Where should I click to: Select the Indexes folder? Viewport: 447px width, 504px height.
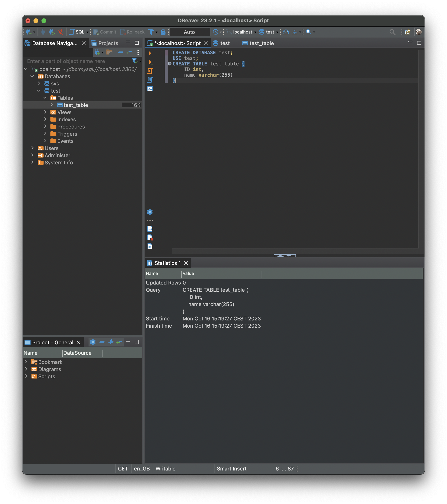63,120
